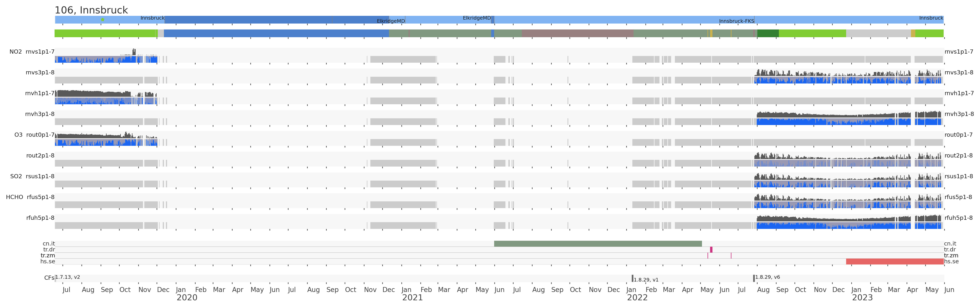Image resolution: width=980 pixels, height=308 pixels.
Task: Click the dark green status bar segment
Action: (x=768, y=33)
